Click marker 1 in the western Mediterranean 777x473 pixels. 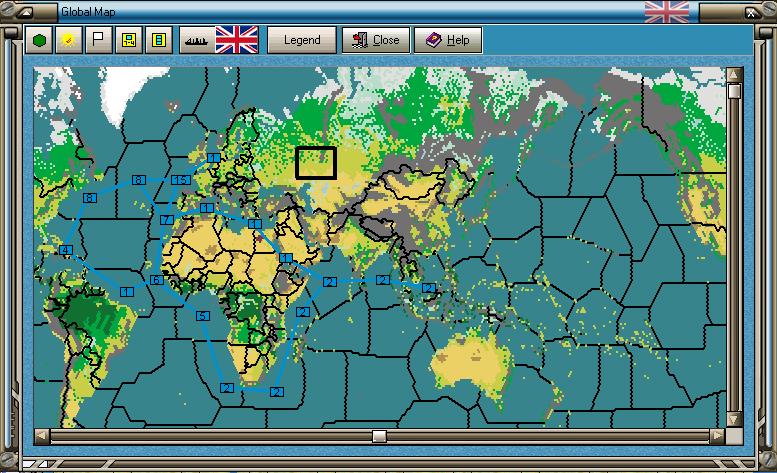pos(207,208)
